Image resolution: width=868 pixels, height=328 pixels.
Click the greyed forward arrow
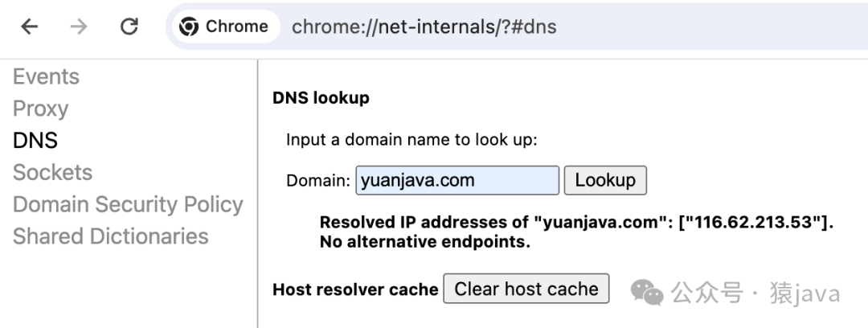79,27
